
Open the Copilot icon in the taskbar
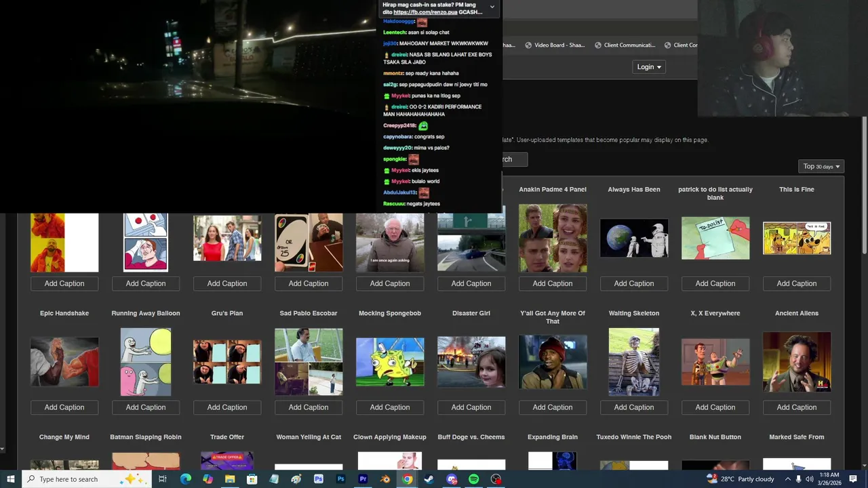click(x=208, y=479)
